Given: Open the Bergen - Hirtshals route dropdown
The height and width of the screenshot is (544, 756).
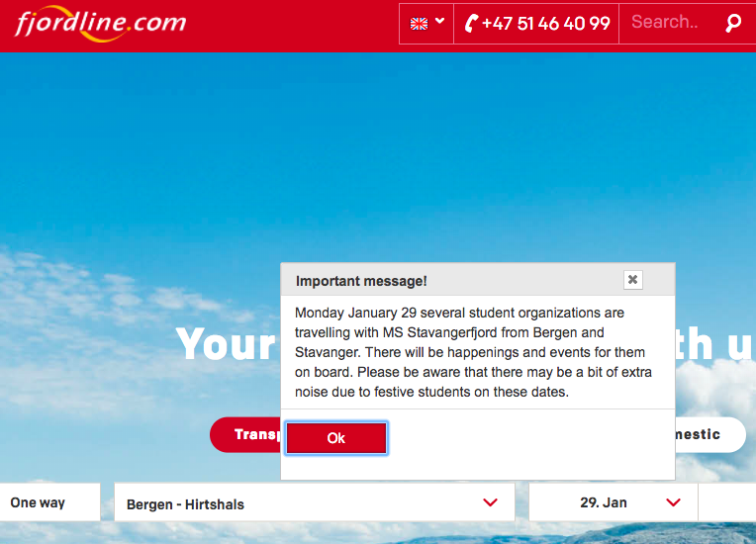Looking at the screenshot, I should (315, 502).
